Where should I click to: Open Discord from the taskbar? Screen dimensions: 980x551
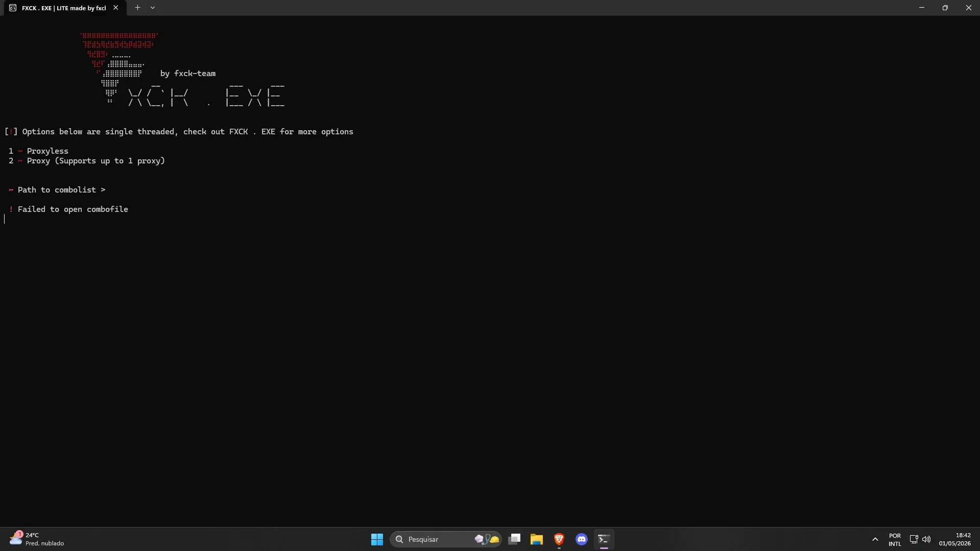click(x=581, y=539)
